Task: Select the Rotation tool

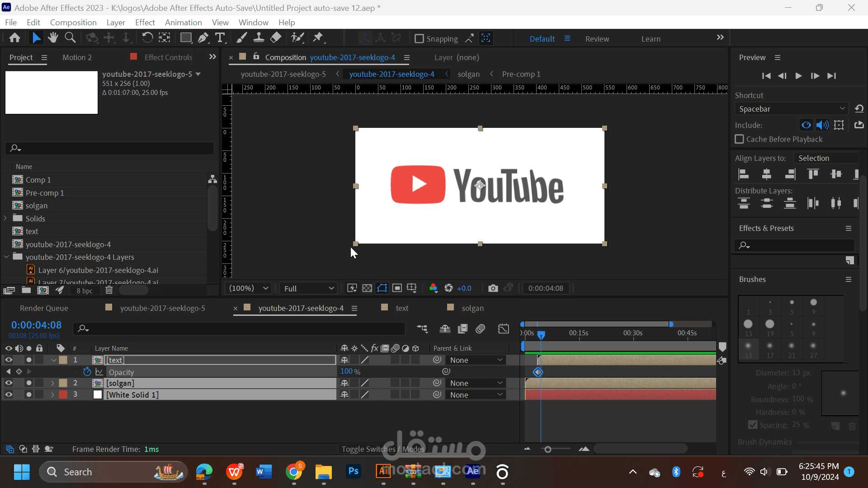Action: pyautogui.click(x=147, y=38)
